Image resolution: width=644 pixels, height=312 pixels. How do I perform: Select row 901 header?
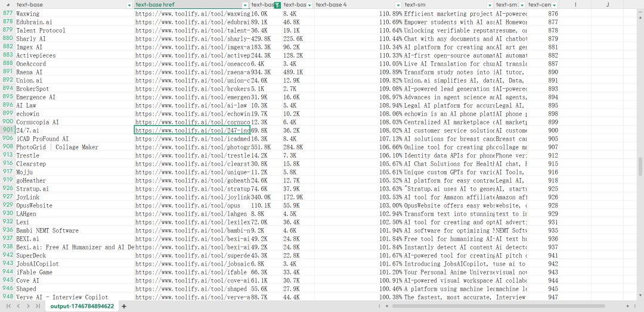[7, 130]
